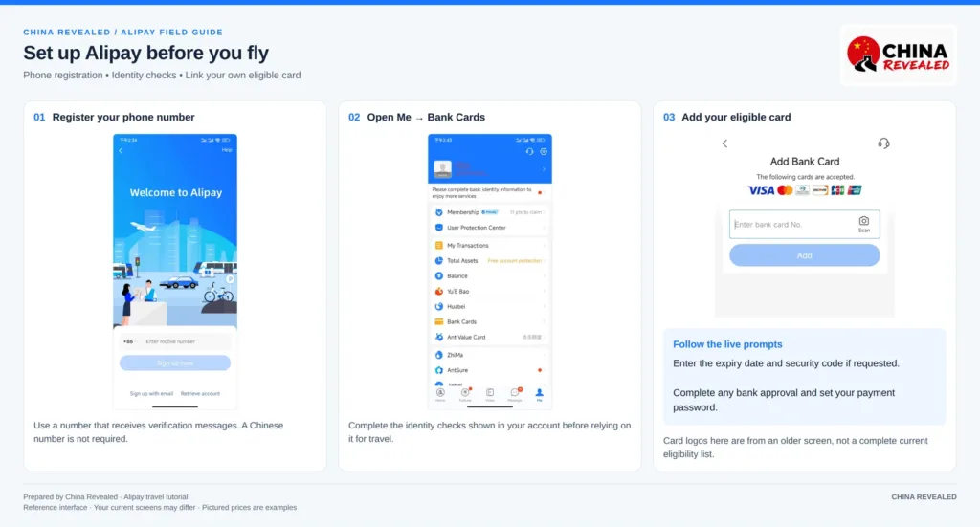Click the Yu'E Bao orange icon
This screenshot has height=527, width=980.
[x=438, y=291]
